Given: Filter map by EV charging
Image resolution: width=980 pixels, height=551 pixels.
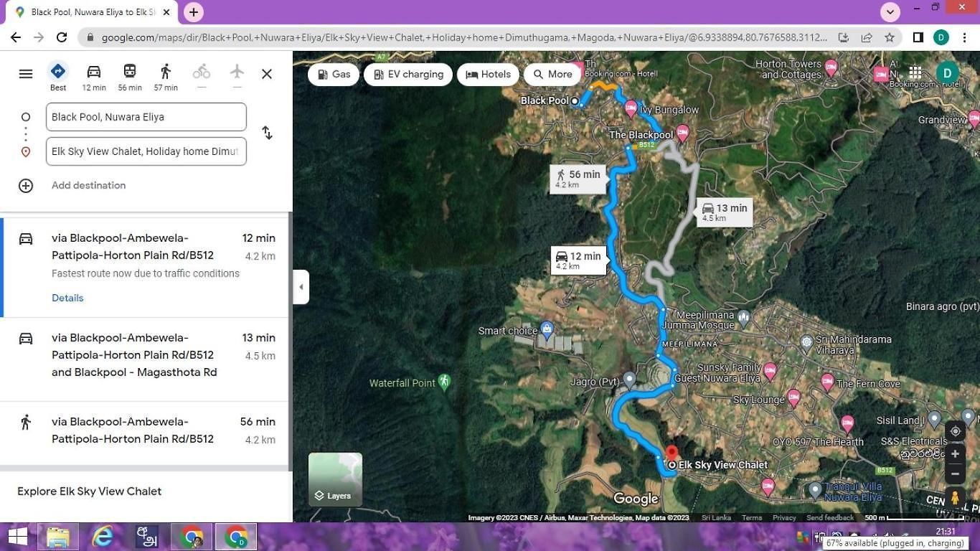Looking at the screenshot, I should coord(408,75).
